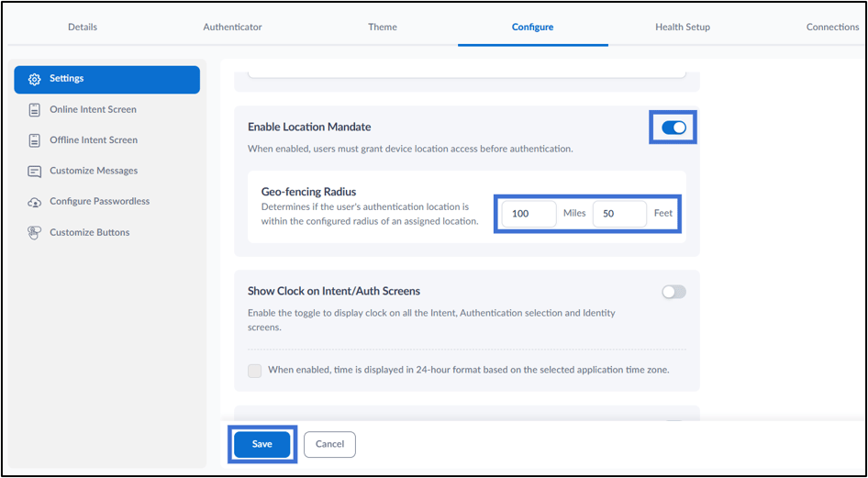Click the Online Intent Screen icon

click(x=34, y=109)
